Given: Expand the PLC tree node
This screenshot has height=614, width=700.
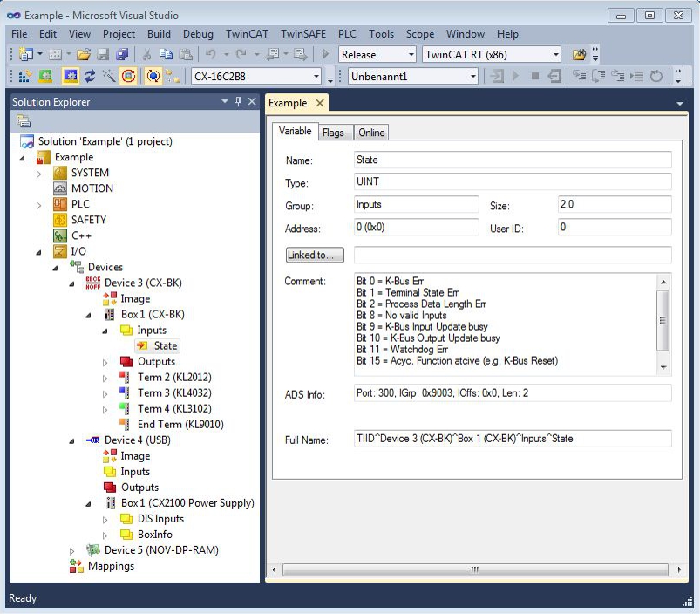Looking at the screenshot, I should (39, 206).
